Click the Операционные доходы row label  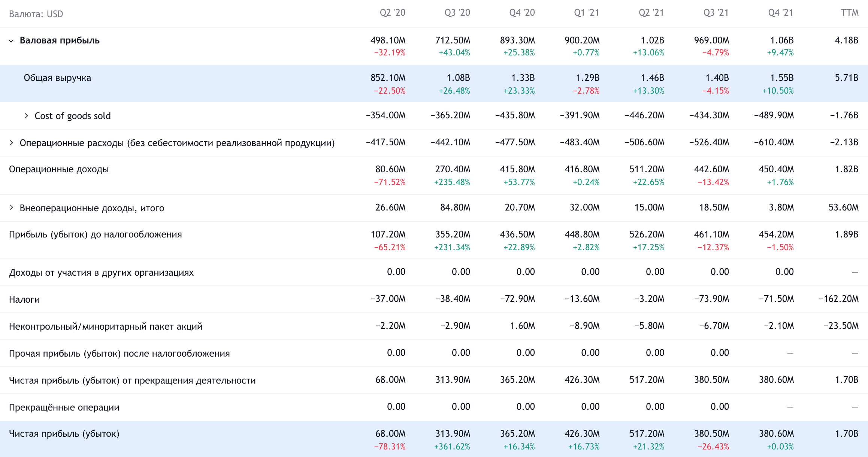(59, 169)
